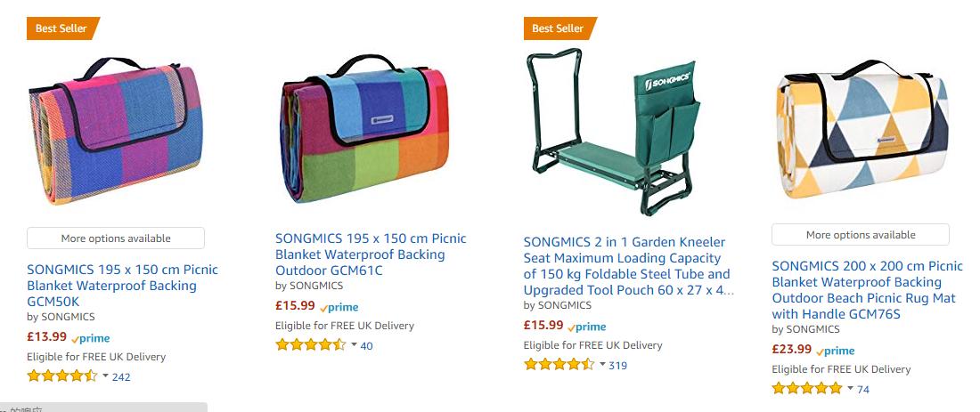Click the Best Seller badge above garden kneeler
980x412 pixels.
tap(559, 28)
